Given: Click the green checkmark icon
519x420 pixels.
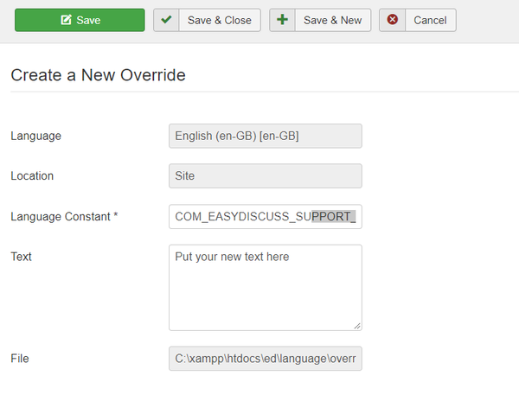Looking at the screenshot, I should (166, 20).
